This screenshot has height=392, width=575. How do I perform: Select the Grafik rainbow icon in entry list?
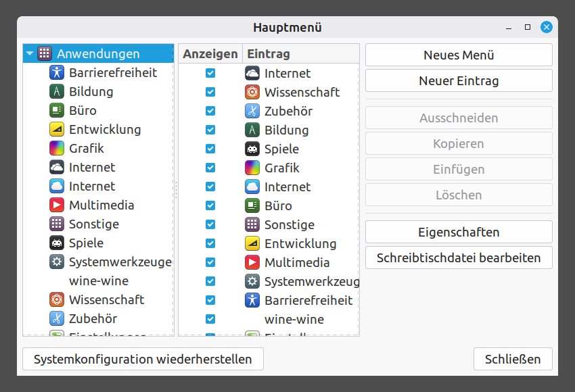252,168
